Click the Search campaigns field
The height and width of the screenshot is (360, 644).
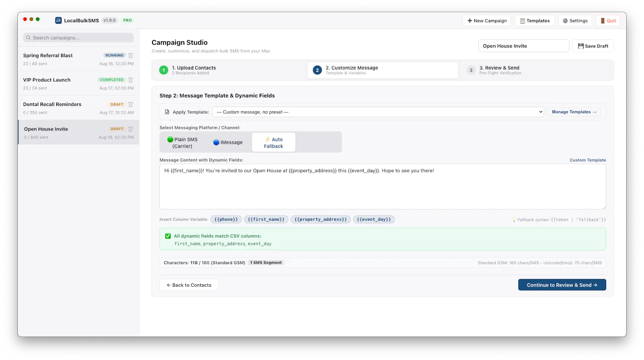78,37
